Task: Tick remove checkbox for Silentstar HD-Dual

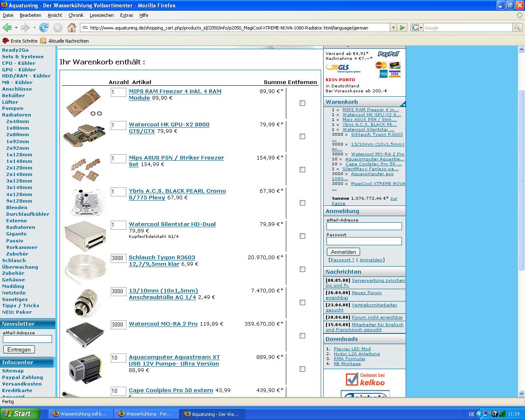Action: (x=302, y=236)
